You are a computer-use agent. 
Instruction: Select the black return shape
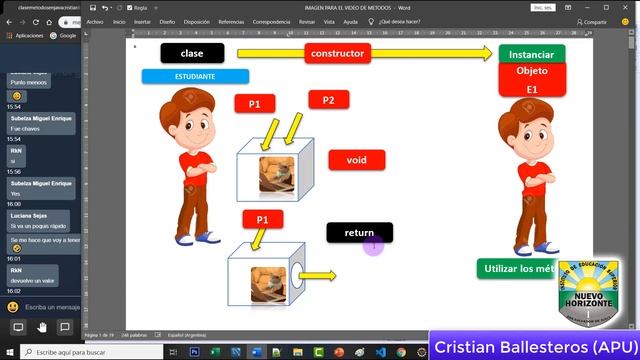(360, 233)
